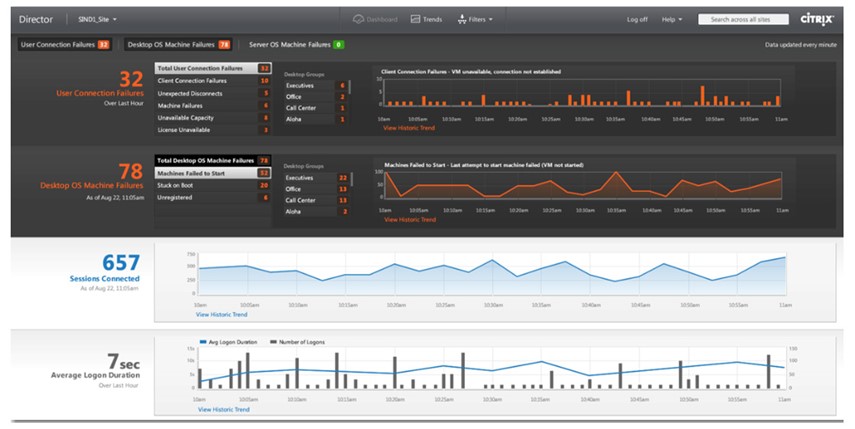
Task: Click Executives group in connection failures
Action: coord(315,86)
